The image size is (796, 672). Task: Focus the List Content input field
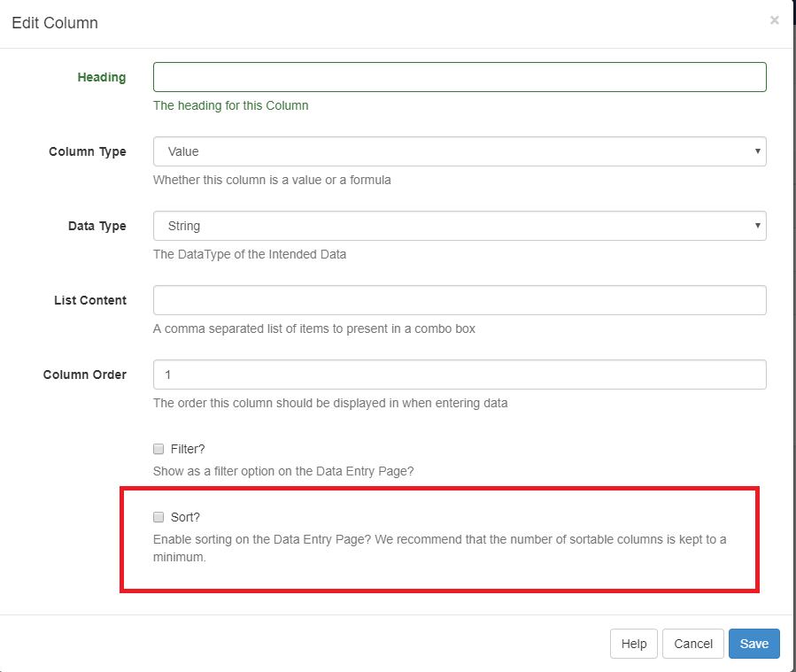[460, 300]
